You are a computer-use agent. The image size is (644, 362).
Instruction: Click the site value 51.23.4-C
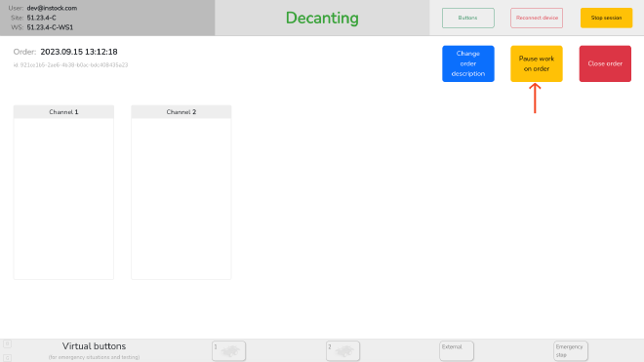[x=42, y=18]
